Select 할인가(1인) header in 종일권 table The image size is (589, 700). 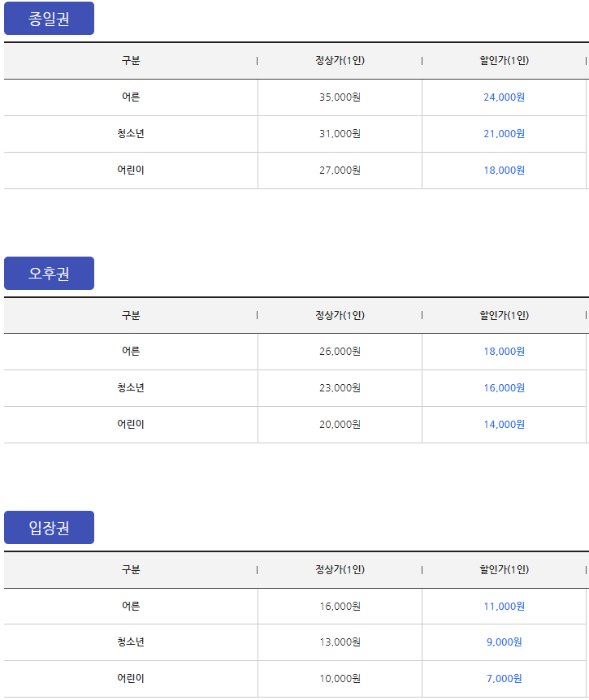pyautogui.click(x=505, y=61)
